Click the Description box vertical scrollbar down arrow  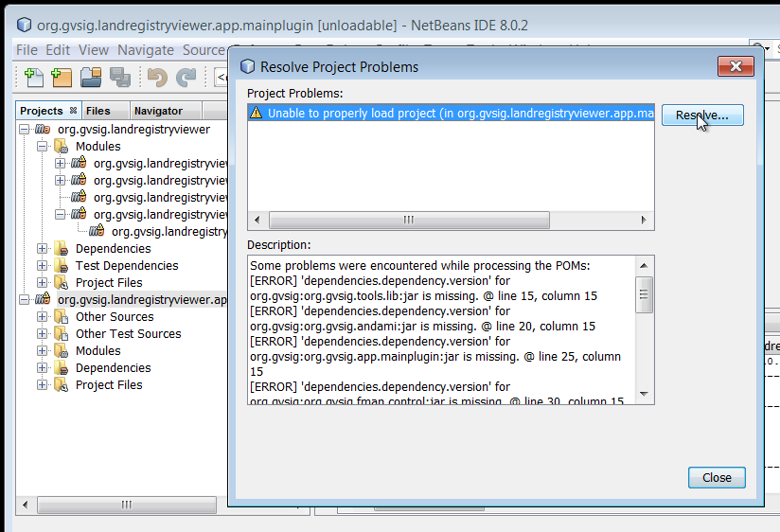644,395
